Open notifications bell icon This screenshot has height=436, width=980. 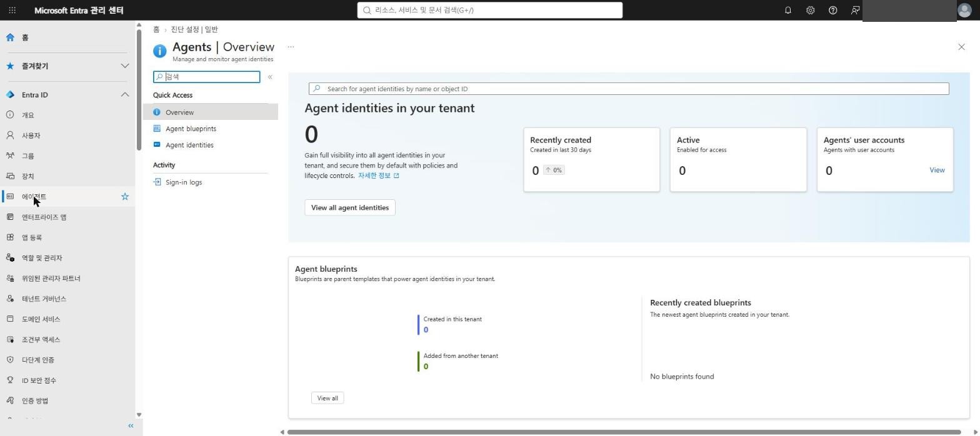[x=787, y=10]
